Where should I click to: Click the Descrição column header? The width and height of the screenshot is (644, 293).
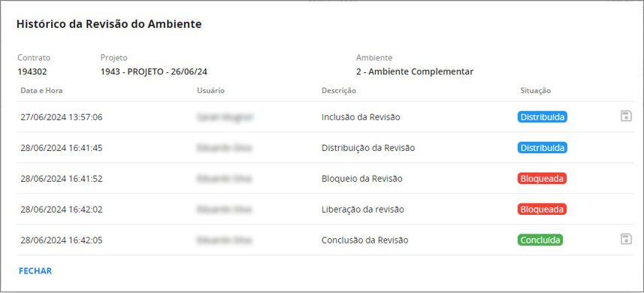point(339,91)
